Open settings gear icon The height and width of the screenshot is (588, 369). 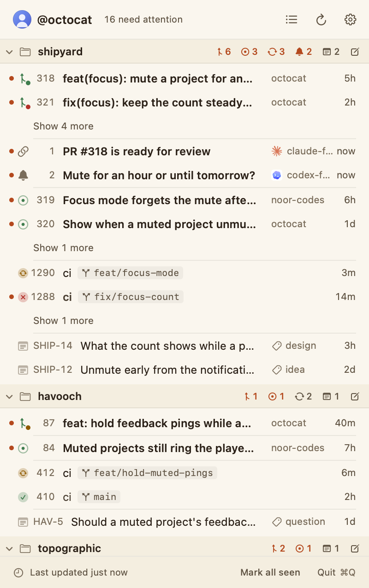click(x=351, y=19)
